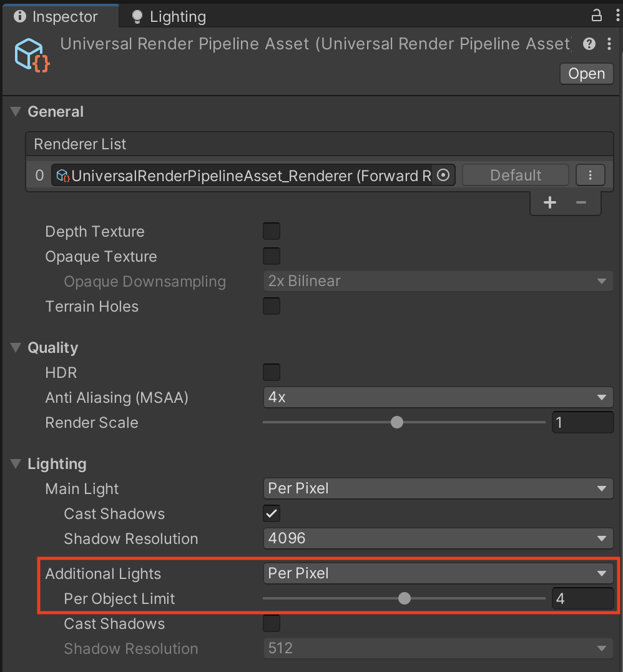Viewport: 623px width, 672px height.
Task: Open the renderer object picker circle
Action: click(443, 175)
